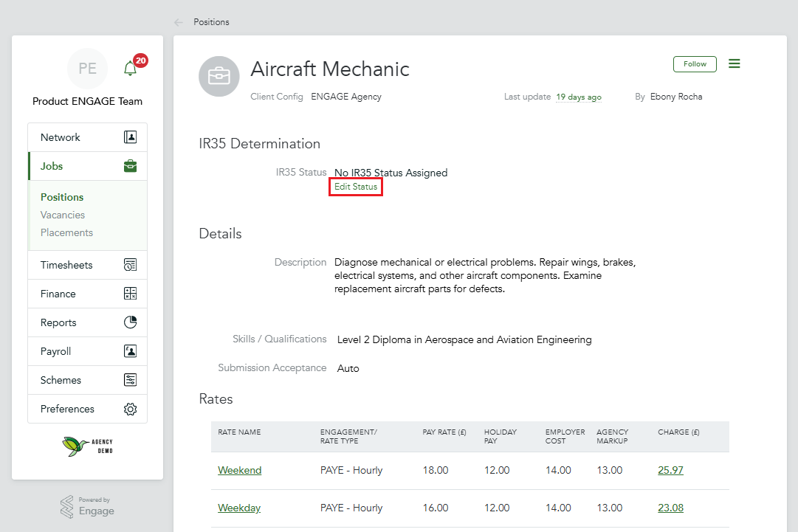The height and width of the screenshot is (532, 798).
Task: Open the Timesheets menu item
Action: pyautogui.click(x=88, y=265)
